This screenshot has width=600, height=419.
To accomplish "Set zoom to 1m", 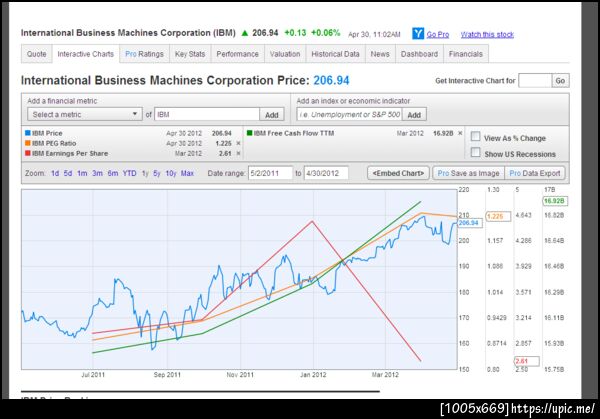I will (82, 173).
